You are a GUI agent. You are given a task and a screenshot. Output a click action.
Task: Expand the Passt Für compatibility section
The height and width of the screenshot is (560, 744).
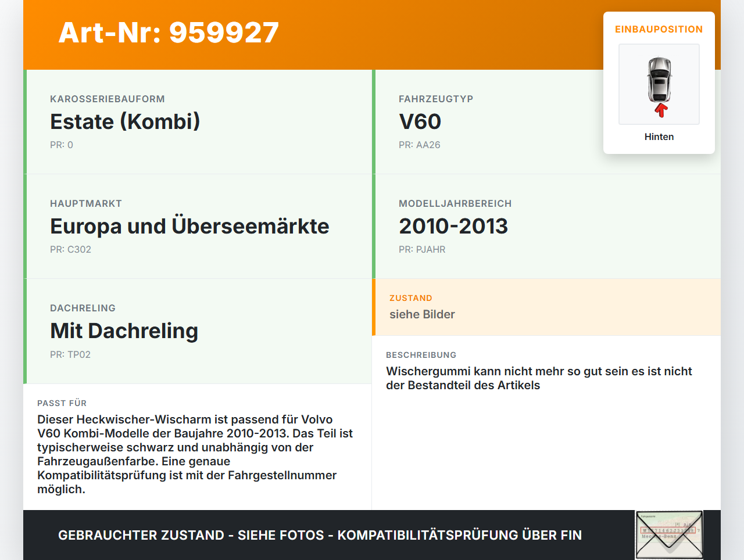tap(61, 403)
